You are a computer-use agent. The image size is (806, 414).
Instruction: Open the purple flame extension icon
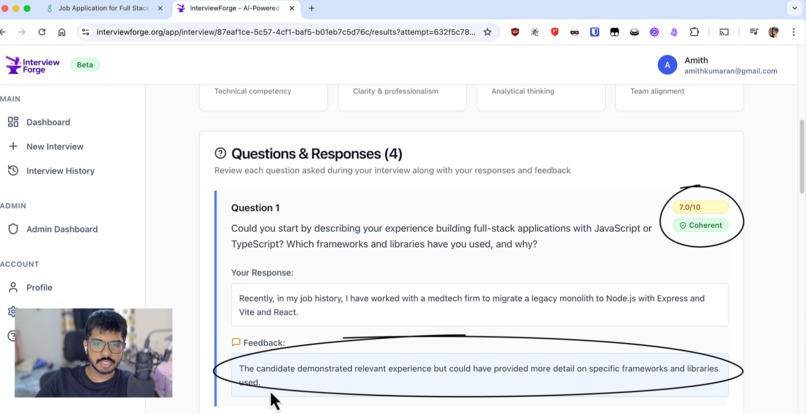pos(674,32)
